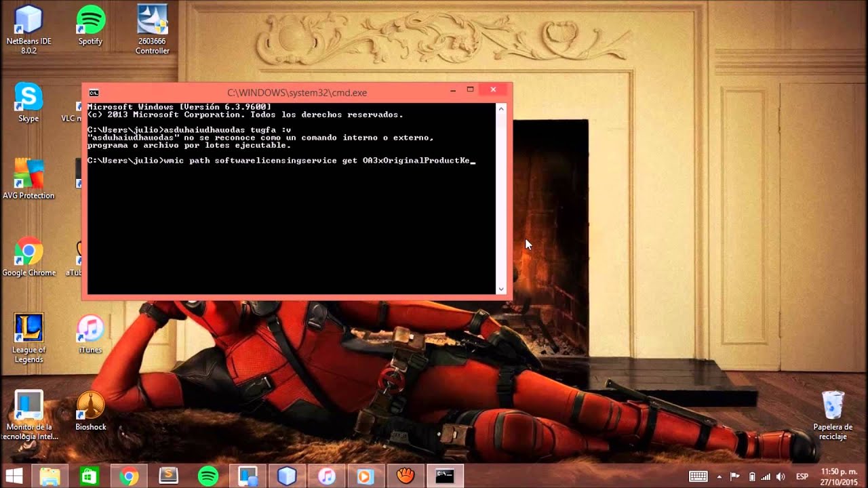The image size is (868, 488).
Task: Select the 2603666 Controller desktop icon
Action: 152,30
